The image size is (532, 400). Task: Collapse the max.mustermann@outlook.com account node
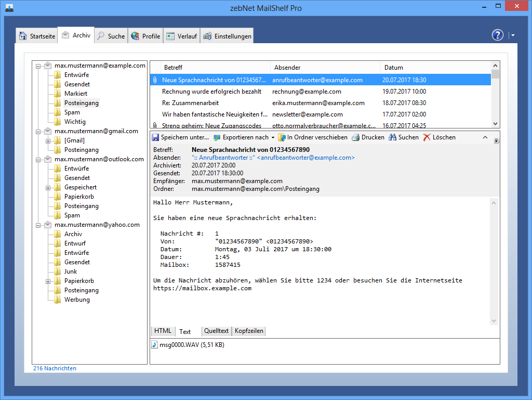coord(38,160)
